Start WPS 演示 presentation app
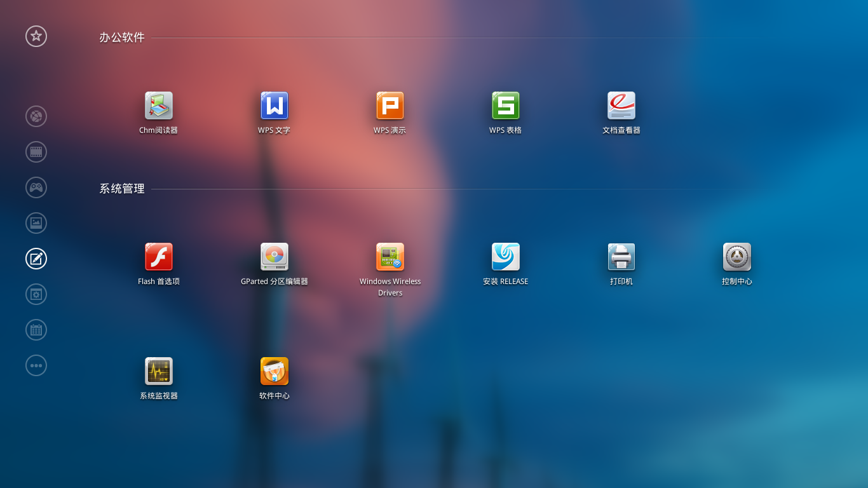Image resolution: width=868 pixels, height=488 pixels. [x=390, y=113]
